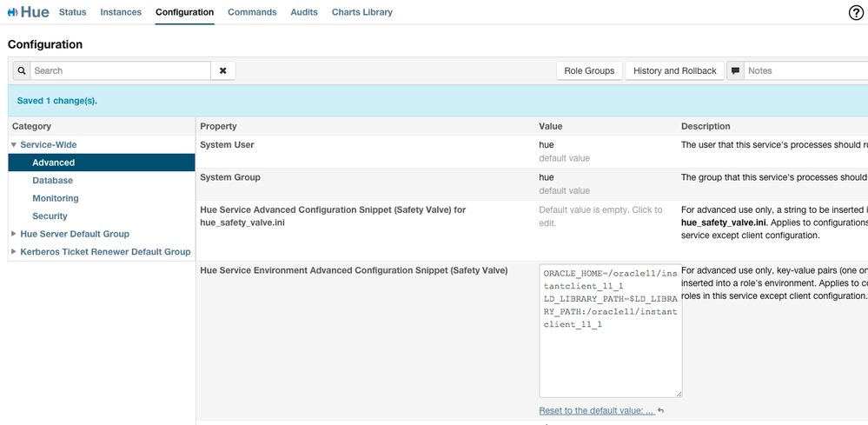The width and height of the screenshot is (868, 425).
Task: Click the search magnifier icon
Action: click(21, 71)
